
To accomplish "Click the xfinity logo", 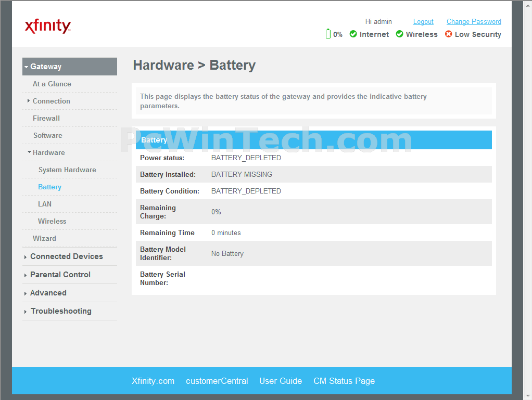I will pyautogui.click(x=47, y=26).
